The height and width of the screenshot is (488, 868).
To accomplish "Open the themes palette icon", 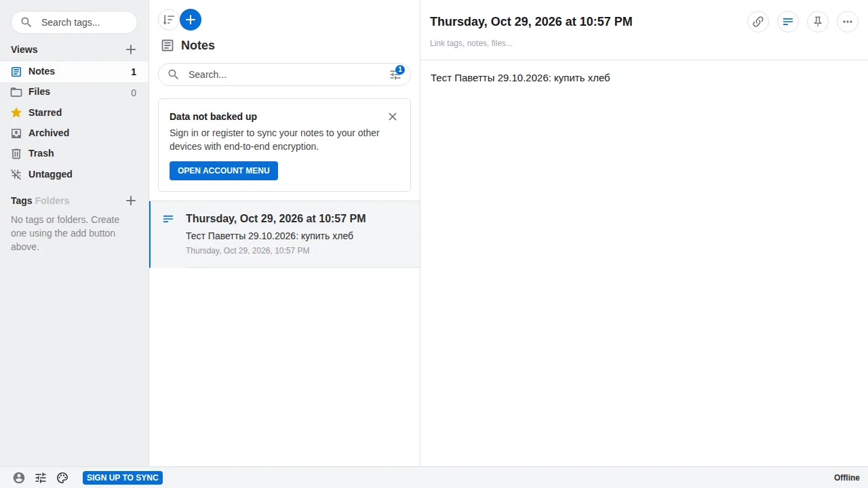I will coord(62,478).
